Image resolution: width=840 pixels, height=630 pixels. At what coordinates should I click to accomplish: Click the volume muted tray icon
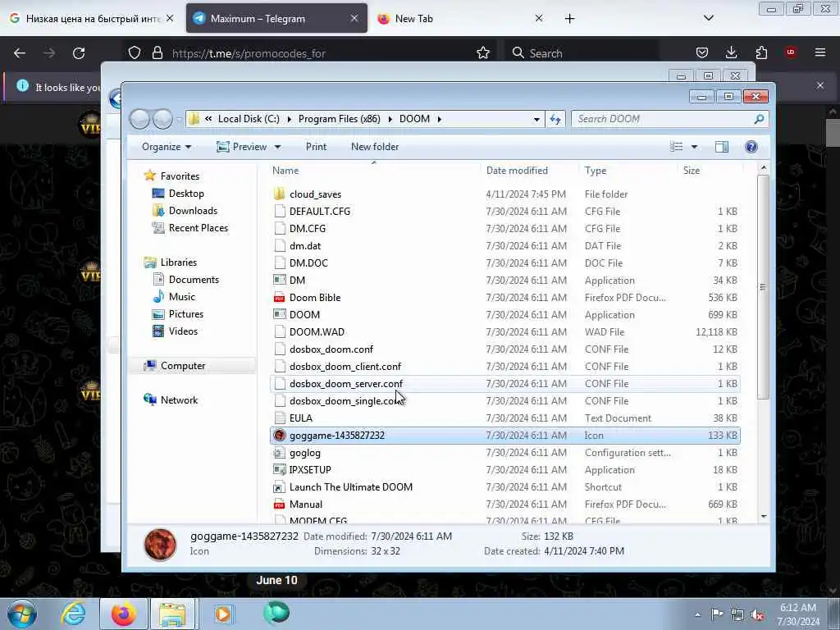click(x=757, y=615)
